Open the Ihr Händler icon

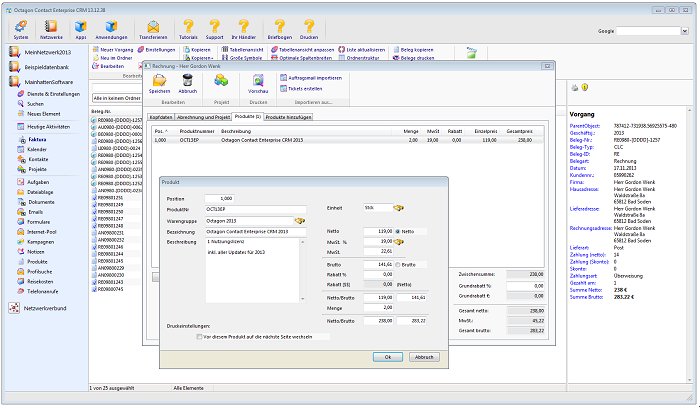coord(244,27)
